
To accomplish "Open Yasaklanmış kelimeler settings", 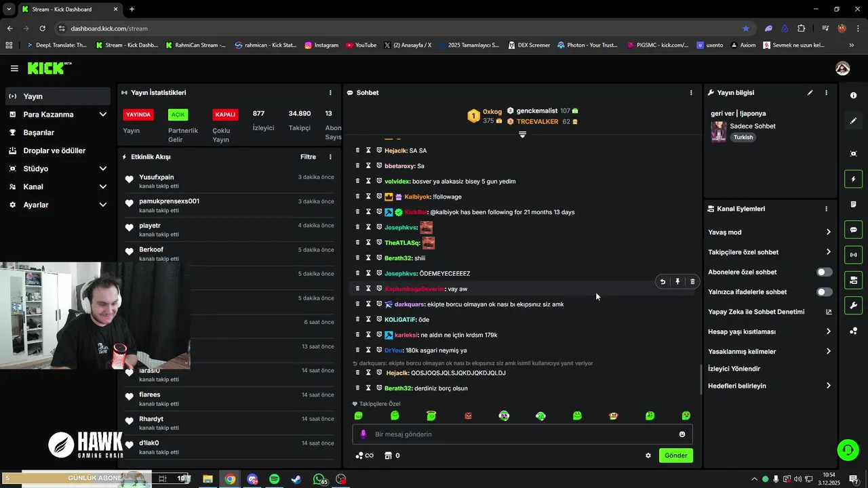I will pos(770,351).
